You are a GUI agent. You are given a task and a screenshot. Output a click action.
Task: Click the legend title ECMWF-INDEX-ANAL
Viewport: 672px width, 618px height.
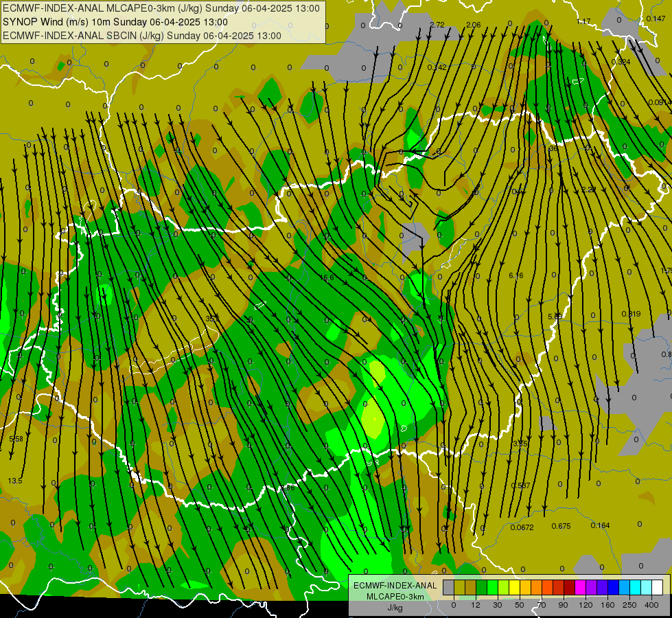(x=395, y=586)
